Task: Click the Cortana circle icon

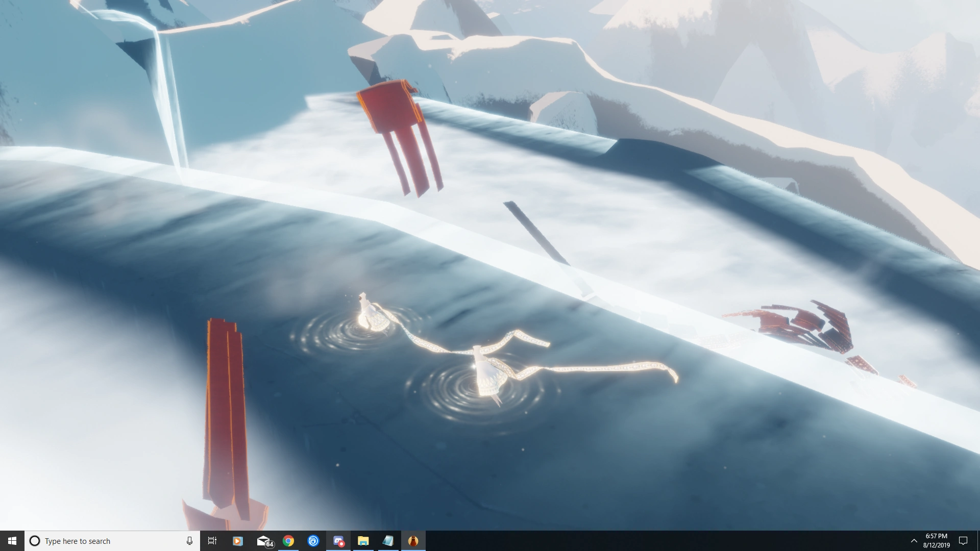Action: [x=35, y=541]
